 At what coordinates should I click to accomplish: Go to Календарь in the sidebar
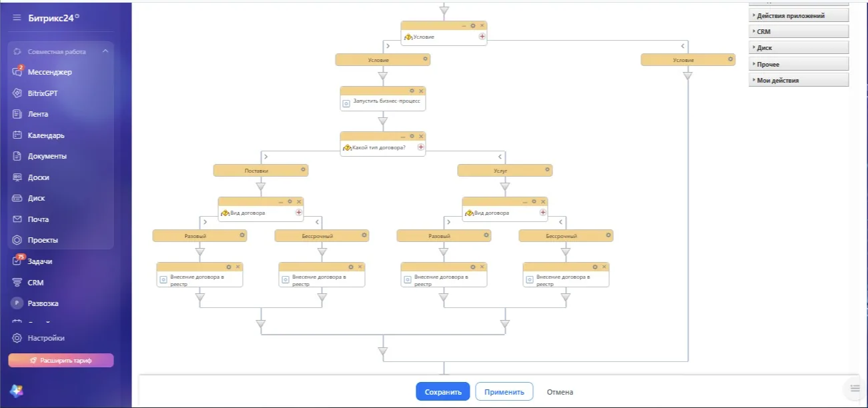[46, 135]
